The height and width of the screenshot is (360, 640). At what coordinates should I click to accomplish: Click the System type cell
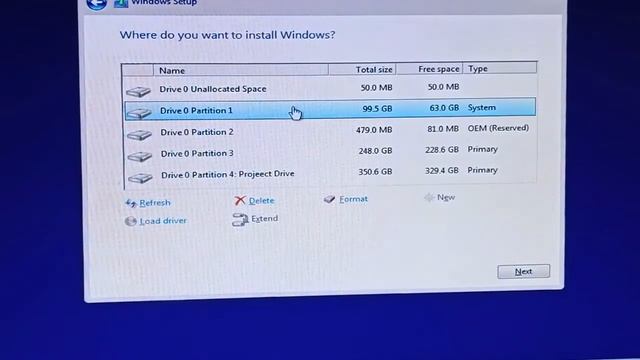[x=482, y=107]
